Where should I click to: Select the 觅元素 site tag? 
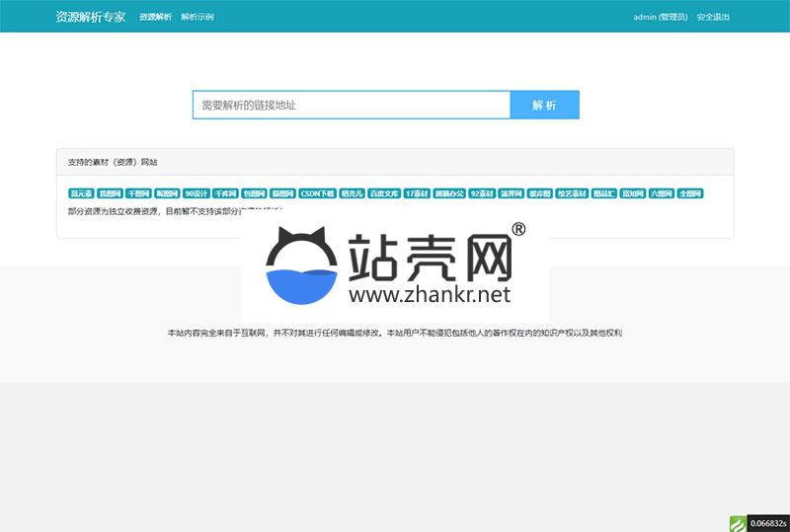pyautogui.click(x=81, y=193)
